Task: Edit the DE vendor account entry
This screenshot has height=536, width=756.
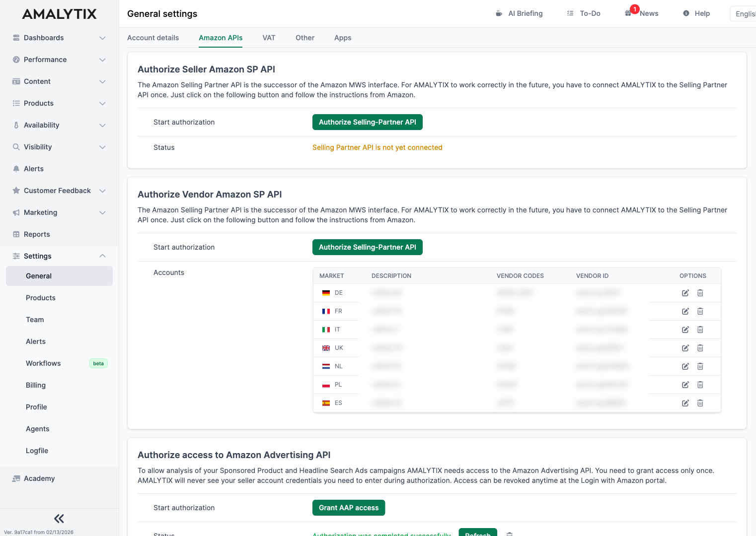Action: coord(685,293)
